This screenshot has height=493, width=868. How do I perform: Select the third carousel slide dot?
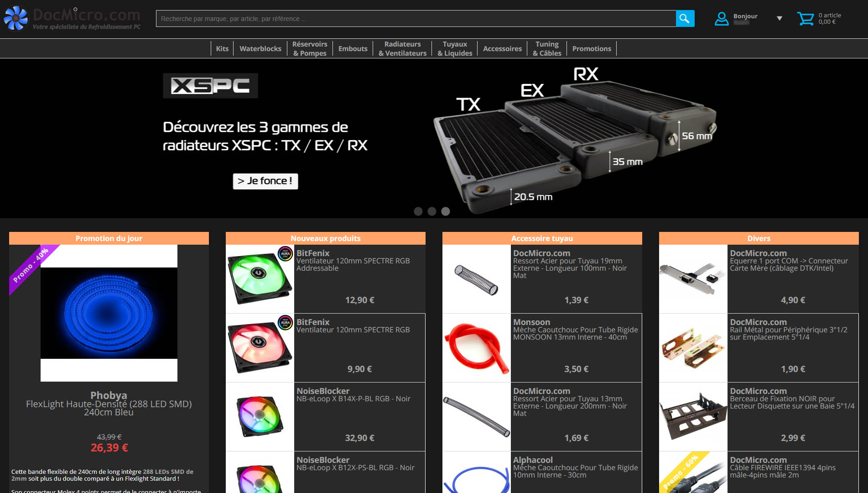[446, 211]
